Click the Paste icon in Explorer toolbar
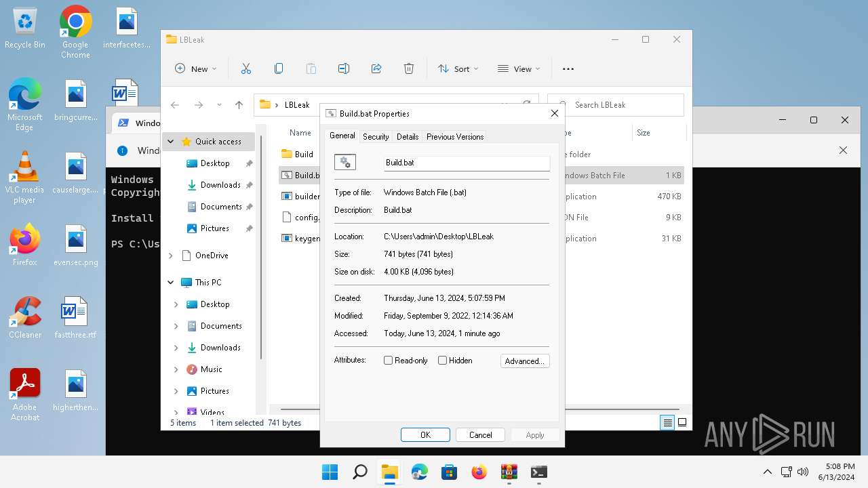The height and width of the screenshot is (488, 868). click(x=311, y=68)
